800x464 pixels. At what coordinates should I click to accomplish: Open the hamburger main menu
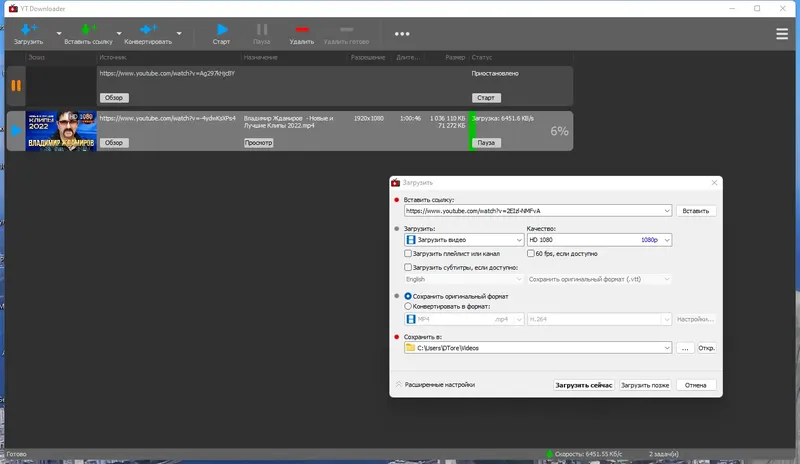(782, 34)
